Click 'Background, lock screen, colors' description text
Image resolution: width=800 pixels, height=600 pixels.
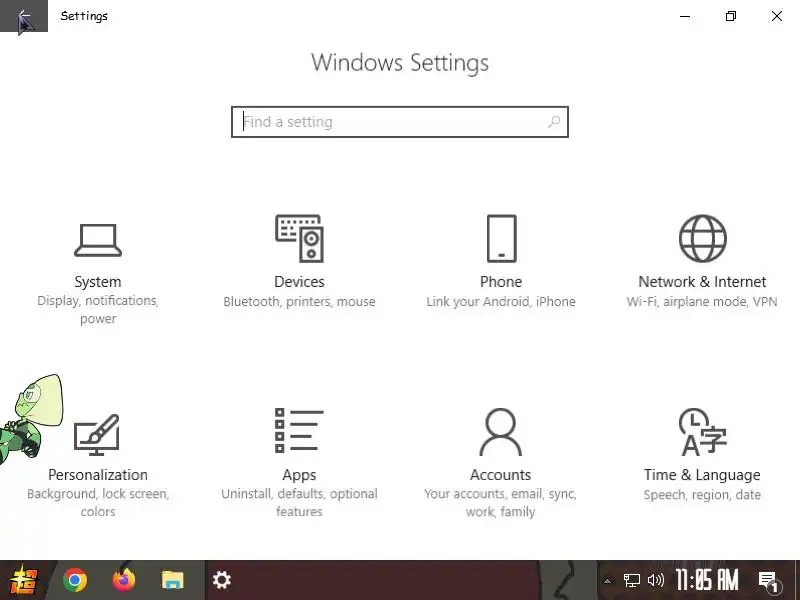pyautogui.click(x=98, y=503)
